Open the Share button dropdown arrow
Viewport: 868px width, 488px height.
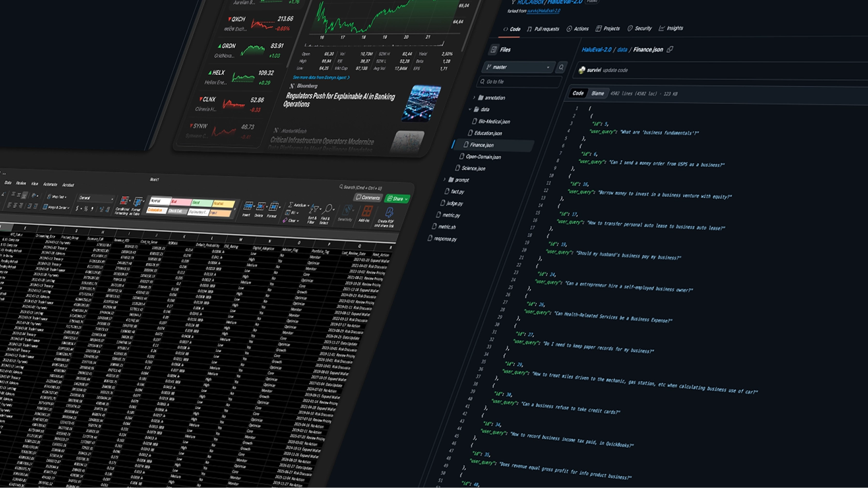pyautogui.click(x=406, y=199)
